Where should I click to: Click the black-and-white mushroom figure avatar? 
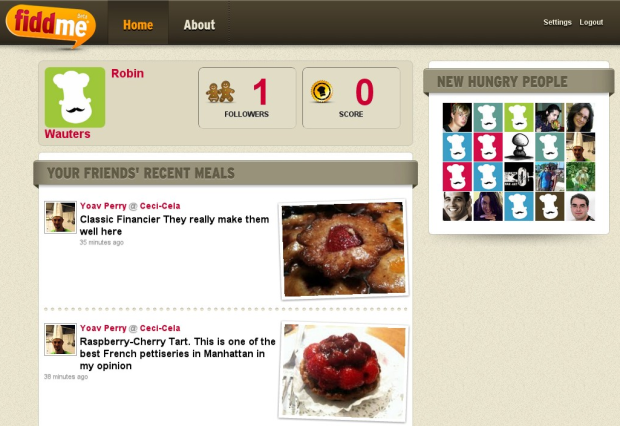[x=519, y=147]
